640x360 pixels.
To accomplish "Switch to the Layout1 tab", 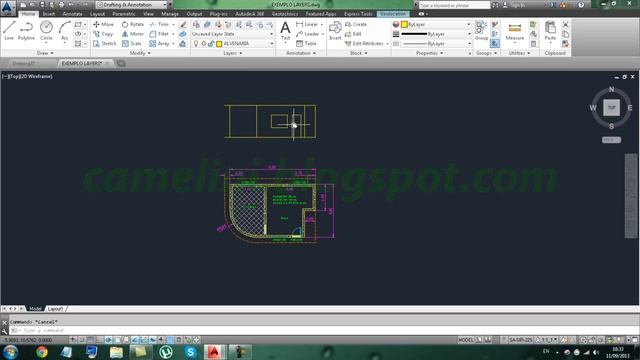I will tap(56, 309).
